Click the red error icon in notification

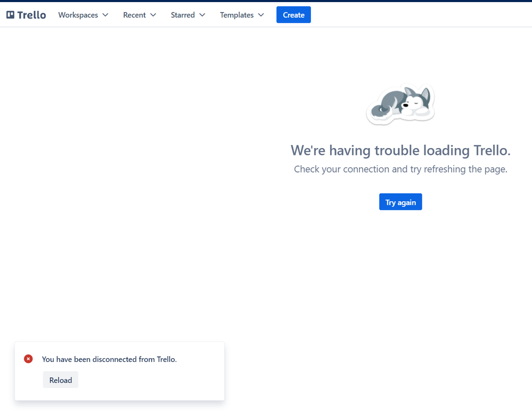click(28, 359)
